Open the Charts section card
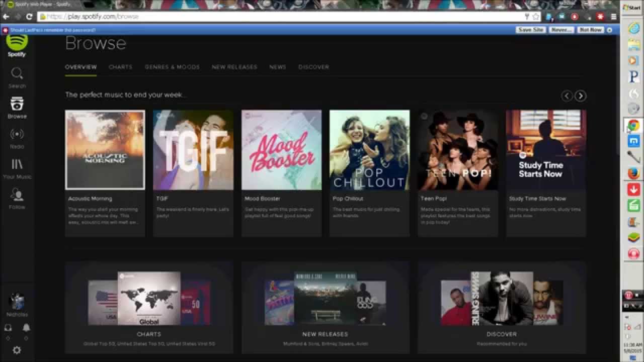Image resolution: width=644 pixels, height=362 pixels. [149, 307]
